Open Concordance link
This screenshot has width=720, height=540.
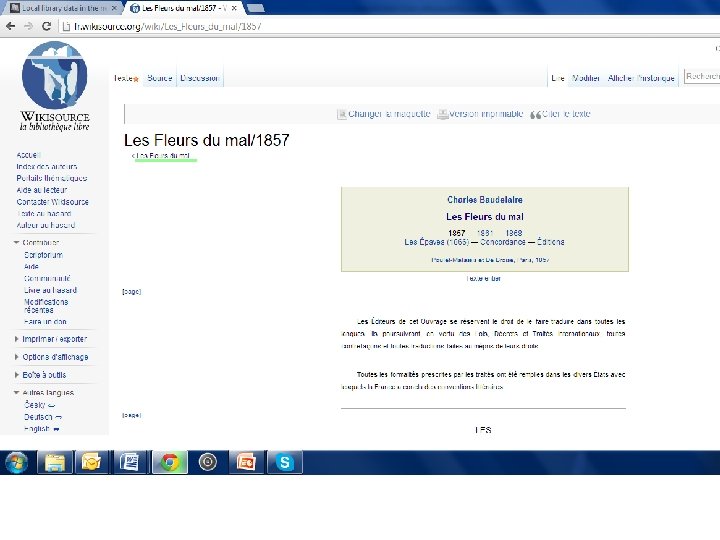point(503,242)
